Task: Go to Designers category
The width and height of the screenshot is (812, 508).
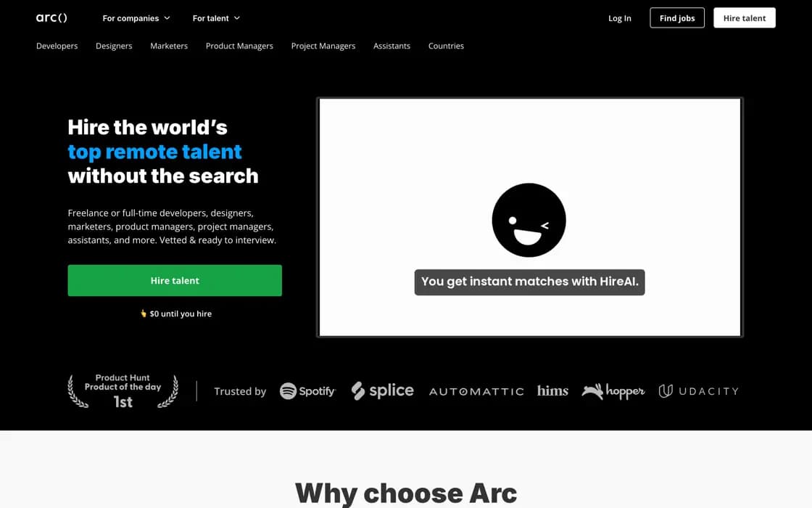Action: tap(114, 46)
